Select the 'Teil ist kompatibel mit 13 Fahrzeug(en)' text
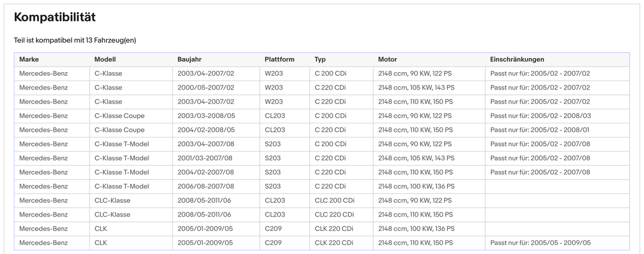The height and width of the screenshot is (254, 644). 75,41
